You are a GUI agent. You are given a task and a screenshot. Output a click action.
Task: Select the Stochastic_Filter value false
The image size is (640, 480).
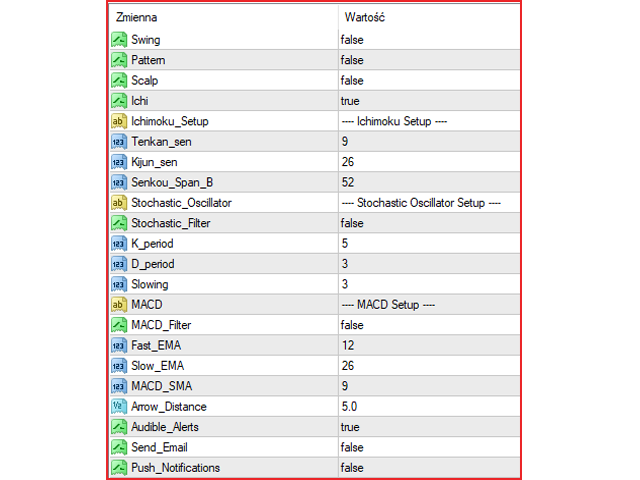click(352, 223)
